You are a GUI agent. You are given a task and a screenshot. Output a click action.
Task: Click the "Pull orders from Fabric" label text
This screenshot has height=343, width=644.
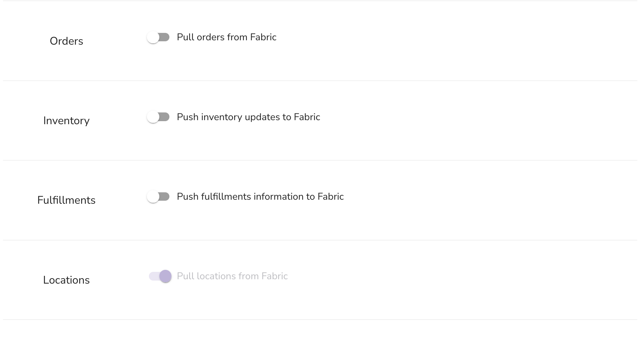226,37
